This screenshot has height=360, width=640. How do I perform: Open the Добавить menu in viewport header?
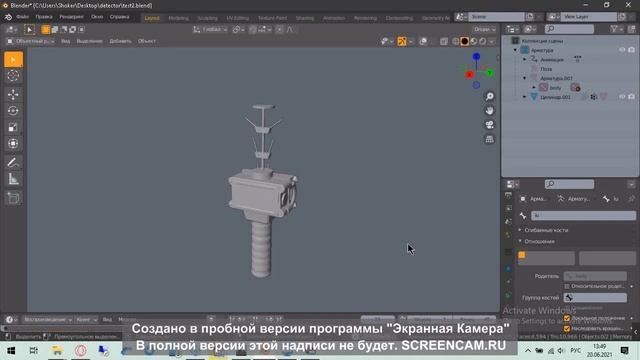[120, 41]
